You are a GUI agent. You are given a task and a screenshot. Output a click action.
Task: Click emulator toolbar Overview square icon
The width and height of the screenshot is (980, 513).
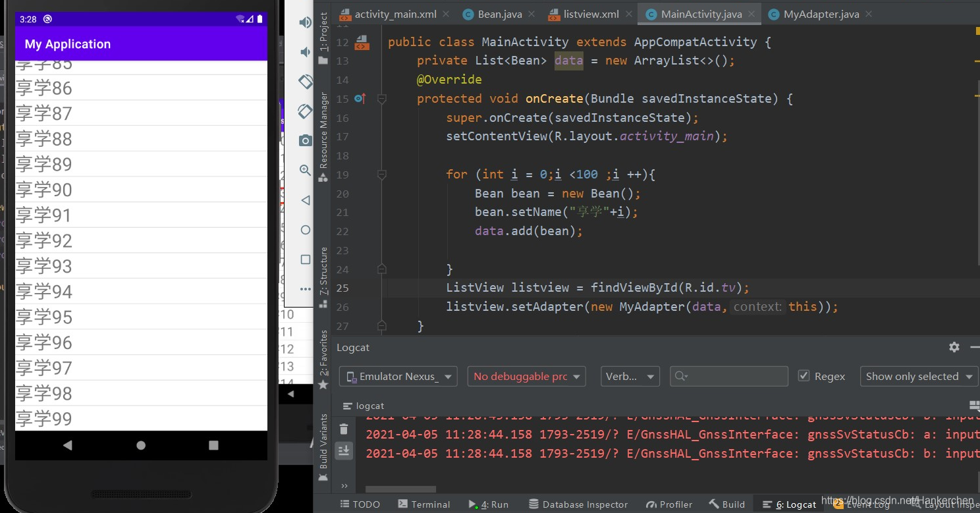tap(306, 259)
